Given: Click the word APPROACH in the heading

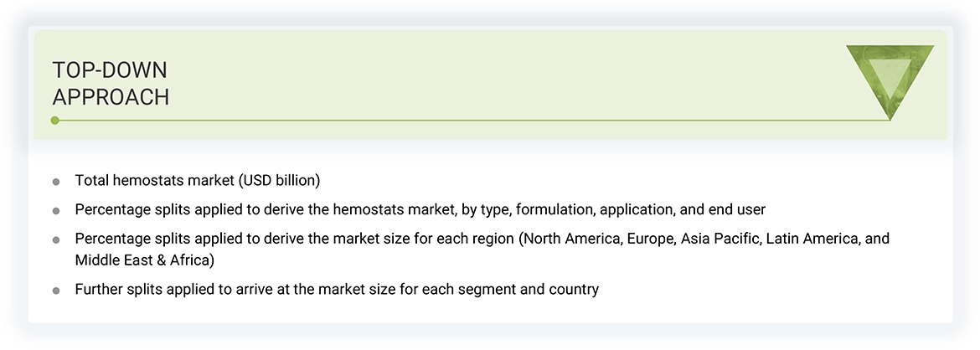Looking at the screenshot, I should (x=111, y=97).
